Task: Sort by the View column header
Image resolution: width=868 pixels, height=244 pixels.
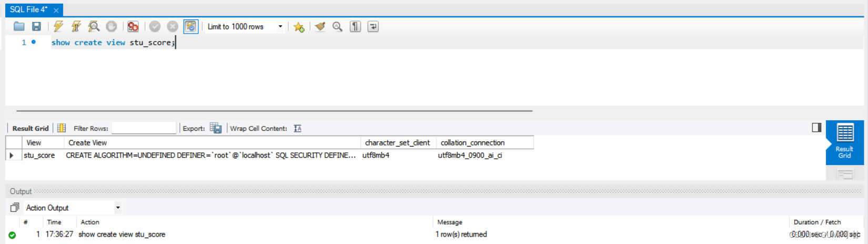Action: [43, 143]
